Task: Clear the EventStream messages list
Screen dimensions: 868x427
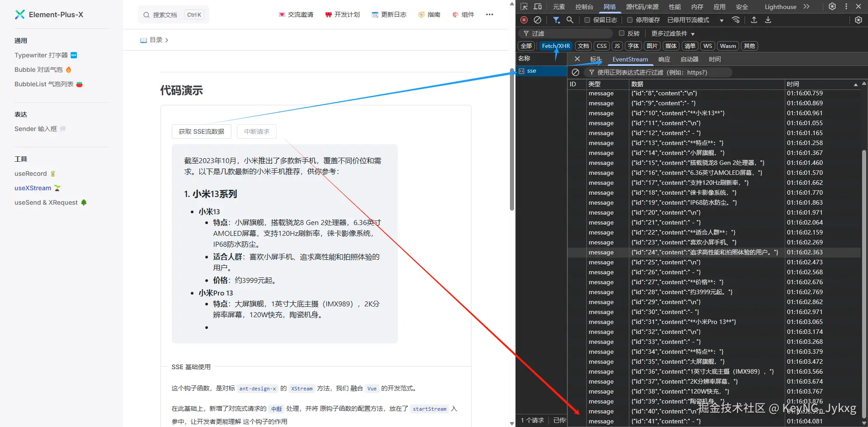Action: click(x=576, y=72)
